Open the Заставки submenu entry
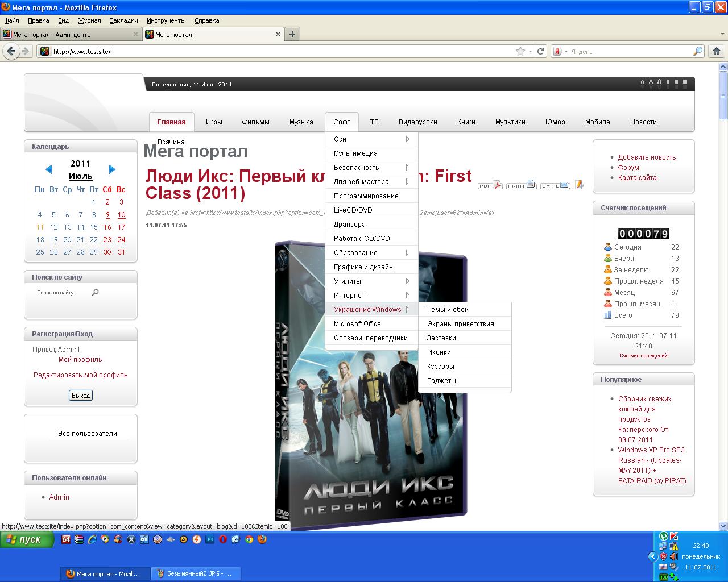 coord(441,338)
